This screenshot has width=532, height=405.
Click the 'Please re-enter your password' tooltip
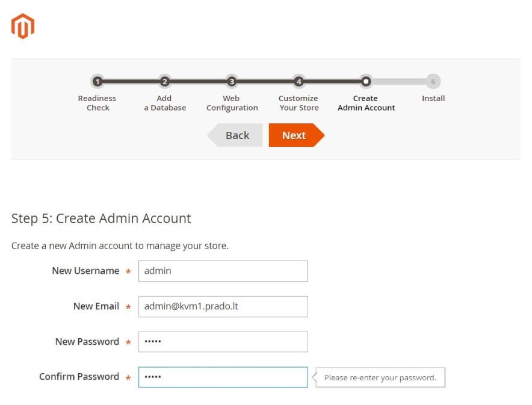[380, 377]
